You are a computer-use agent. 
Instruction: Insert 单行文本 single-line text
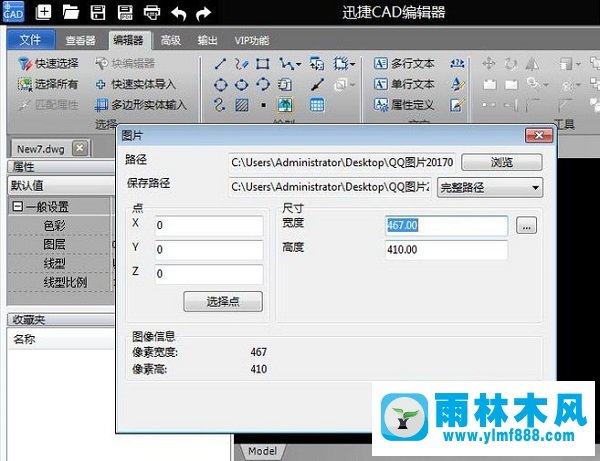pos(404,84)
